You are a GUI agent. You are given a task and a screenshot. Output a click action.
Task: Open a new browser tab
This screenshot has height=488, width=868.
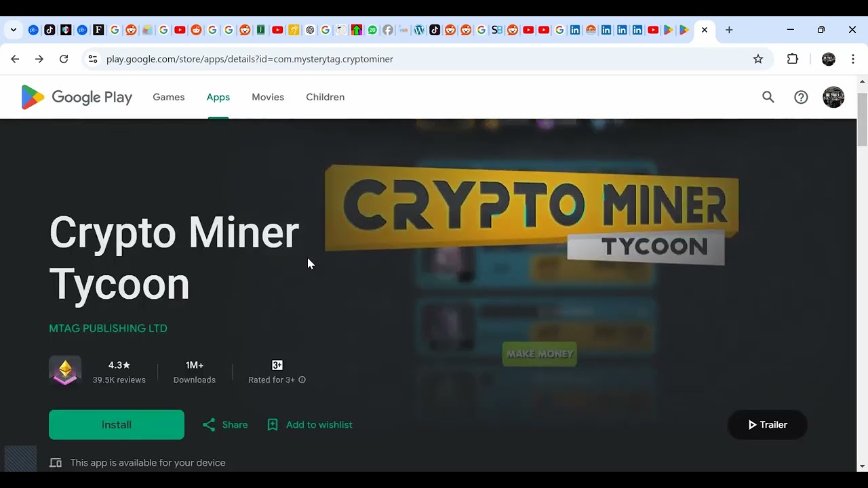point(729,30)
